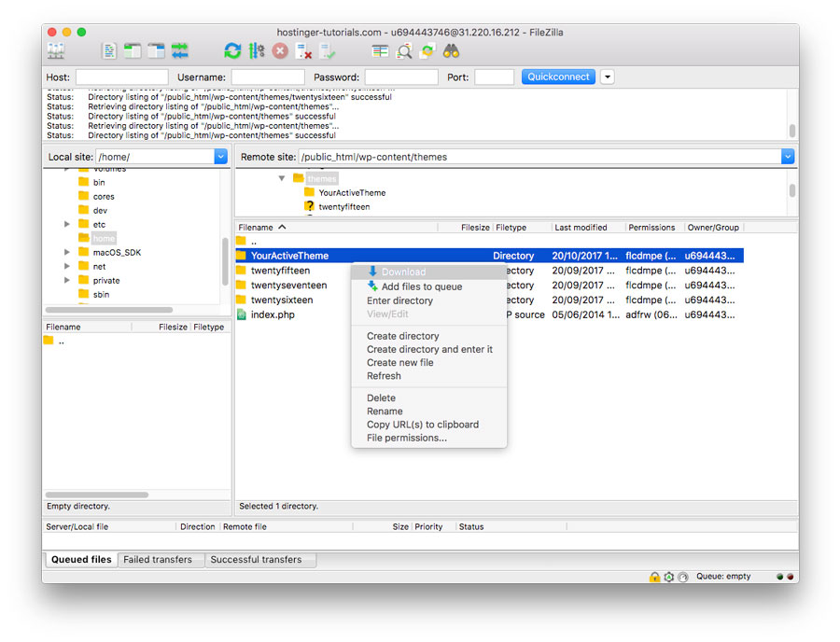This screenshot has width=840, height=642.
Task: Toggle directory comparison magnifier icon
Action: coord(404,51)
